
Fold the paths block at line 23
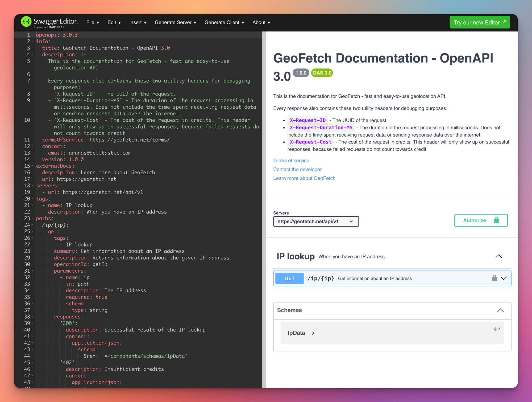(x=32, y=219)
